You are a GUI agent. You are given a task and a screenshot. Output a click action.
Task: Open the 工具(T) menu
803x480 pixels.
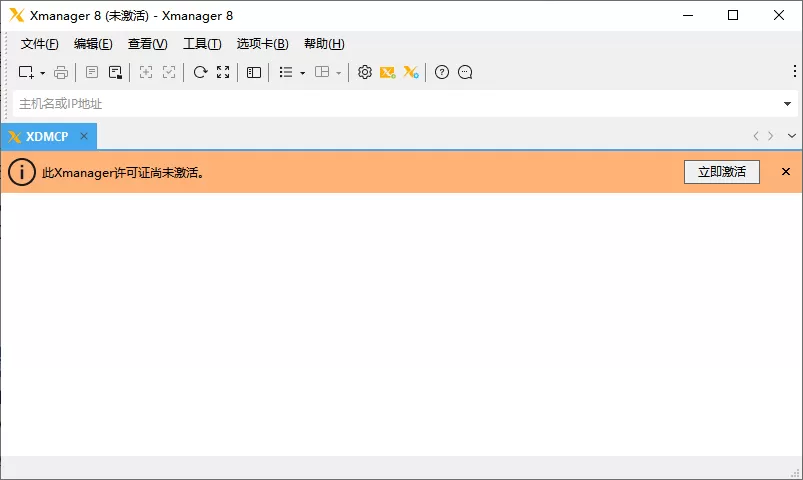point(202,44)
